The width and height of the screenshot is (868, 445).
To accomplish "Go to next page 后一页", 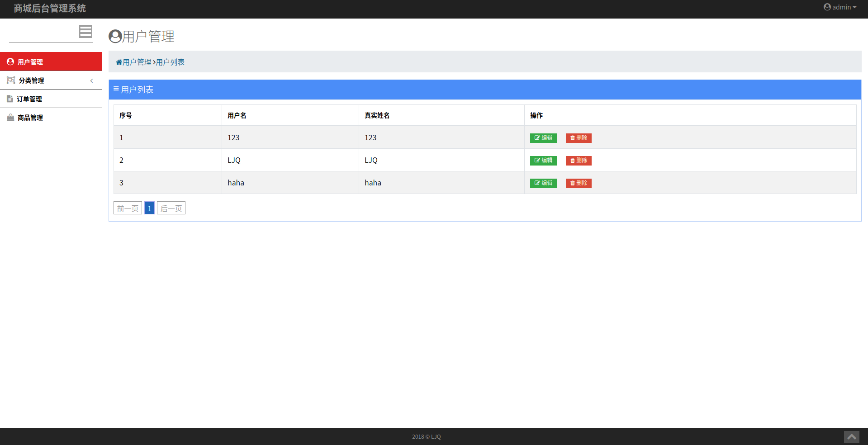I will pyautogui.click(x=171, y=208).
